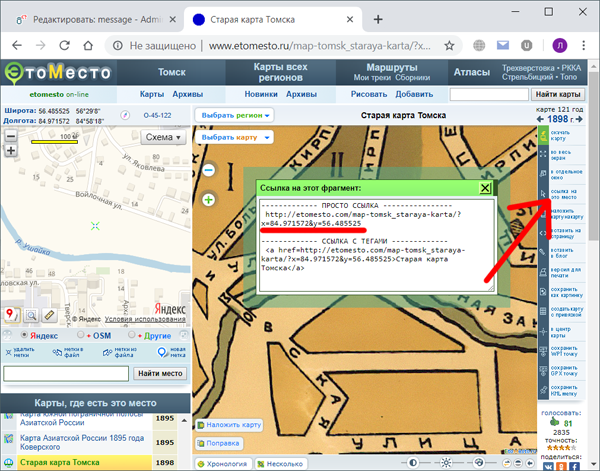Click the Поправка button
The image size is (600, 471).
click(x=218, y=443)
